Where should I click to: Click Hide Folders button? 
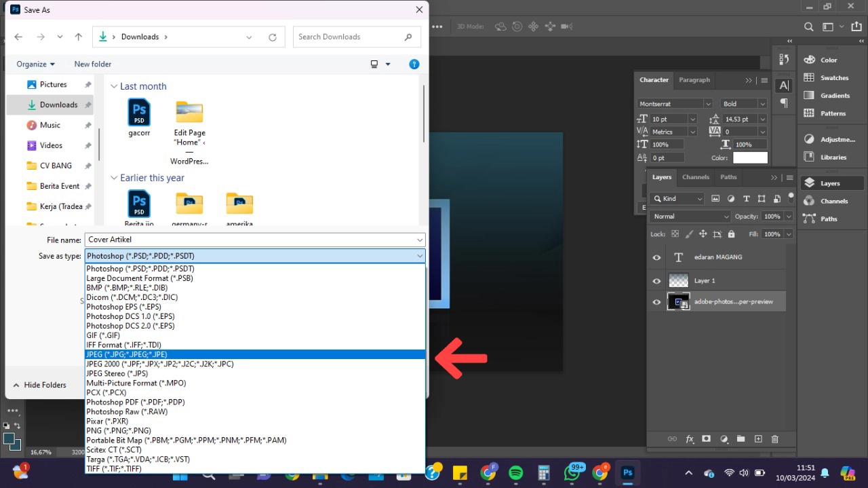[x=39, y=385]
